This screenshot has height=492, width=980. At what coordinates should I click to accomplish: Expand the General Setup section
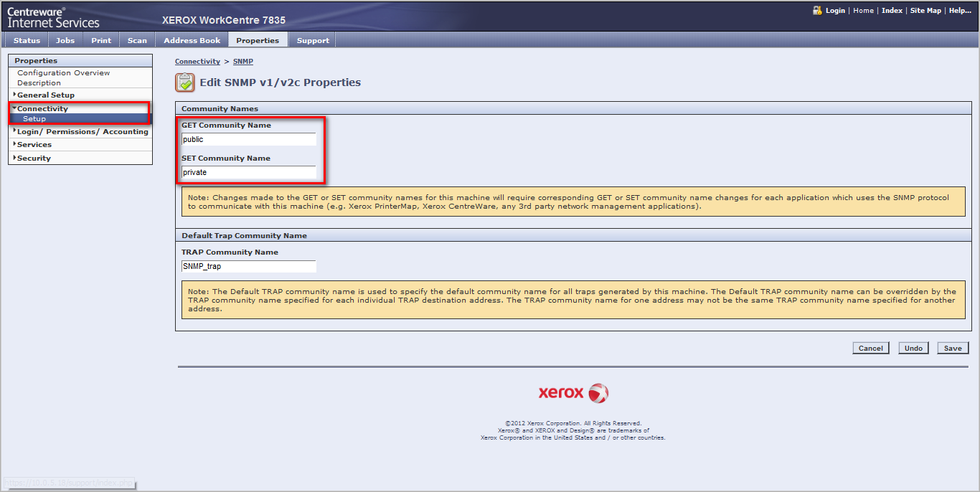point(46,95)
